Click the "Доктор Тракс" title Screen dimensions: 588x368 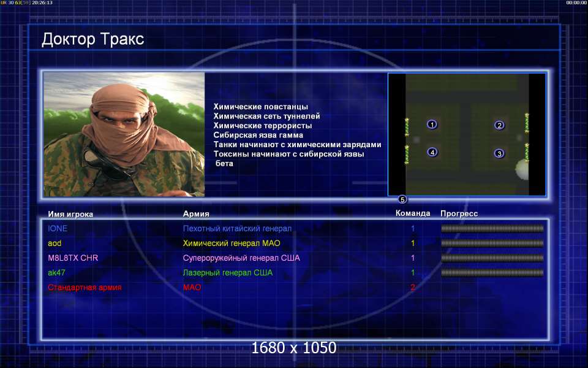point(92,39)
